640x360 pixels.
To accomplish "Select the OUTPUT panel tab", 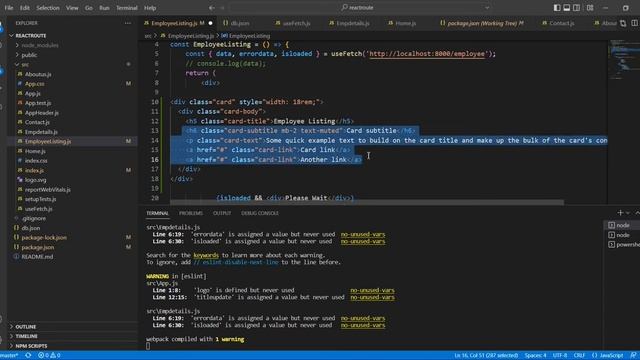I will 222,213.
